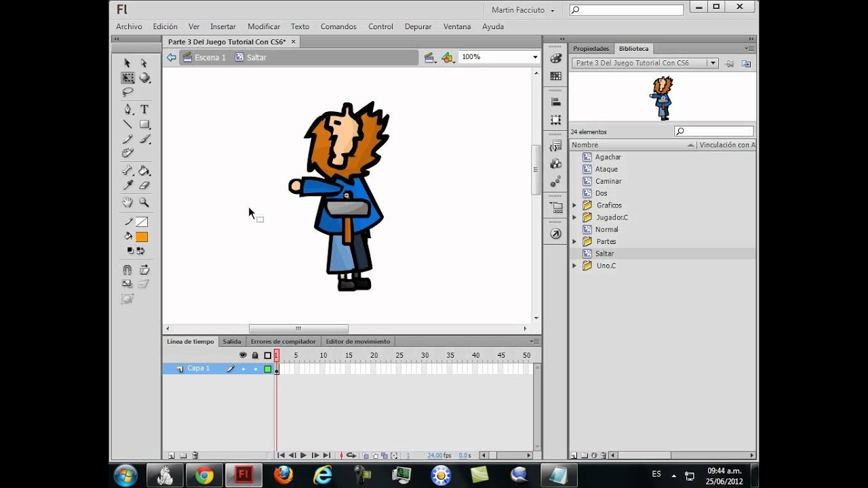The image size is (868, 488).
Task: Select the Text tool
Action: 144,109
